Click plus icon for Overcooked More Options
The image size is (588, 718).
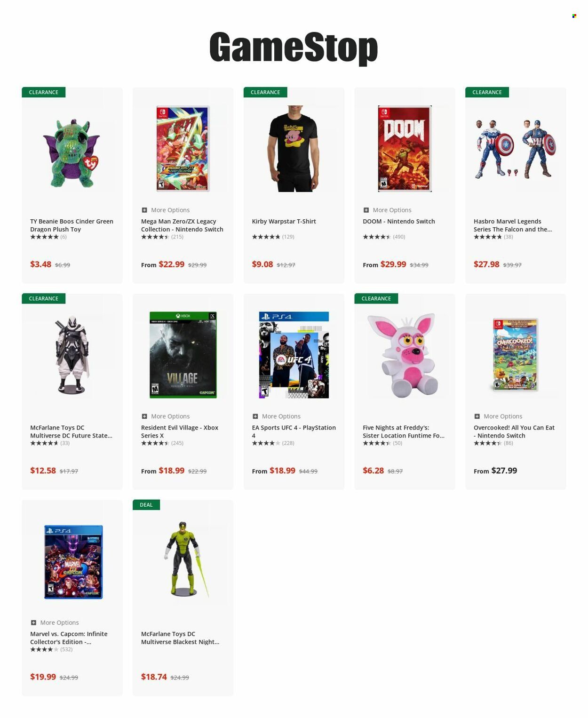[477, 416]
